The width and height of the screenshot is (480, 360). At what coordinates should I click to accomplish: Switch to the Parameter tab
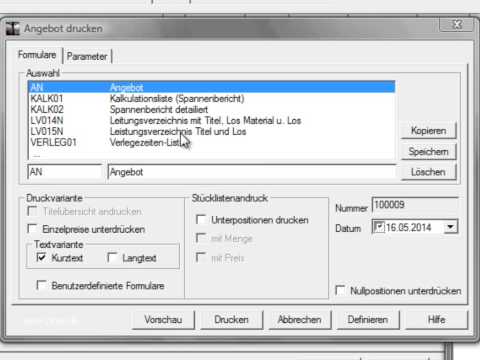[x=87, y=56]
